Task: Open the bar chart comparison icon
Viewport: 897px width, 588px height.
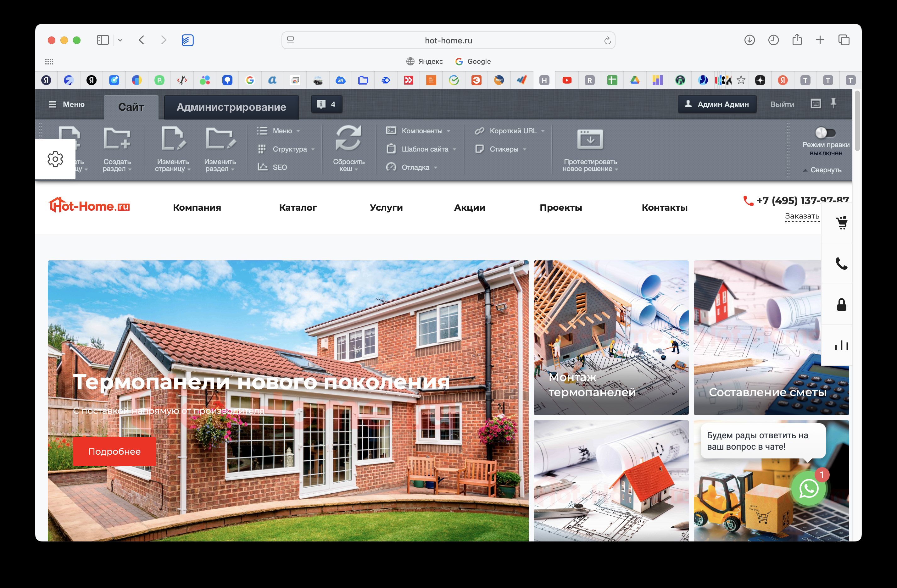Action: point(841,345)
